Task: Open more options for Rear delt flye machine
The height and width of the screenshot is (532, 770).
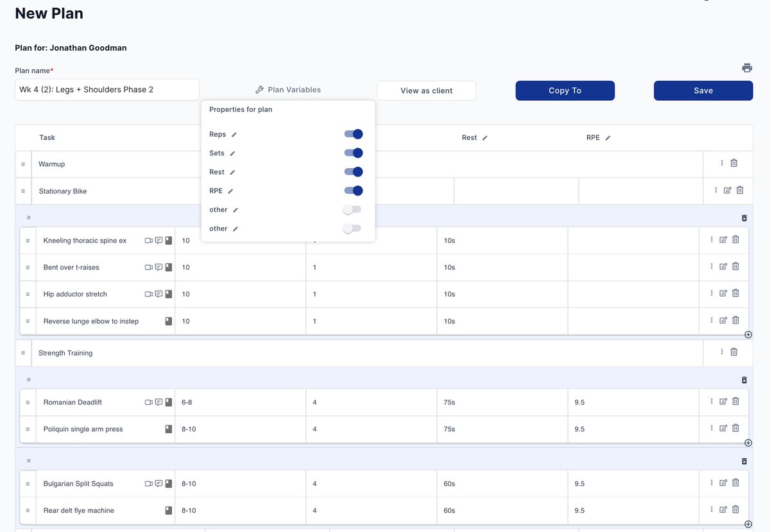Action: click(x=712, y=510)
